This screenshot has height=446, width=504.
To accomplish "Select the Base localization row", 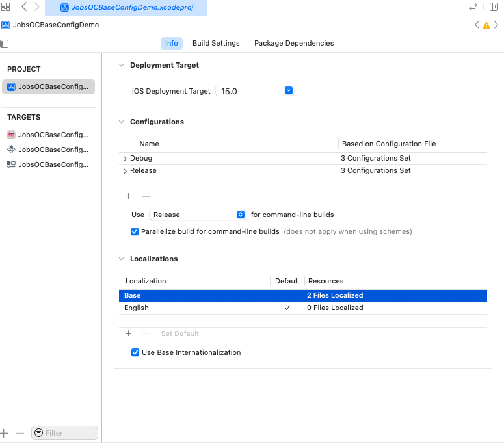I will [x=303, y=296].
